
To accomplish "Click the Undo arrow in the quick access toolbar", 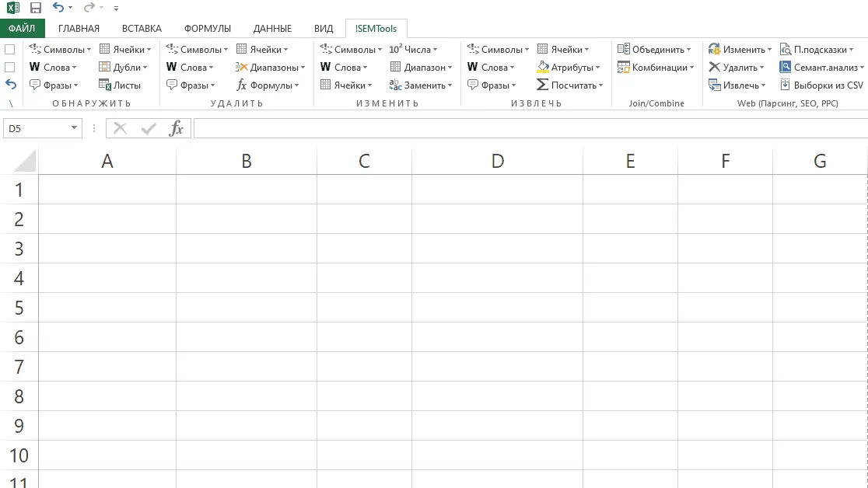I will [x=58, y=7].
